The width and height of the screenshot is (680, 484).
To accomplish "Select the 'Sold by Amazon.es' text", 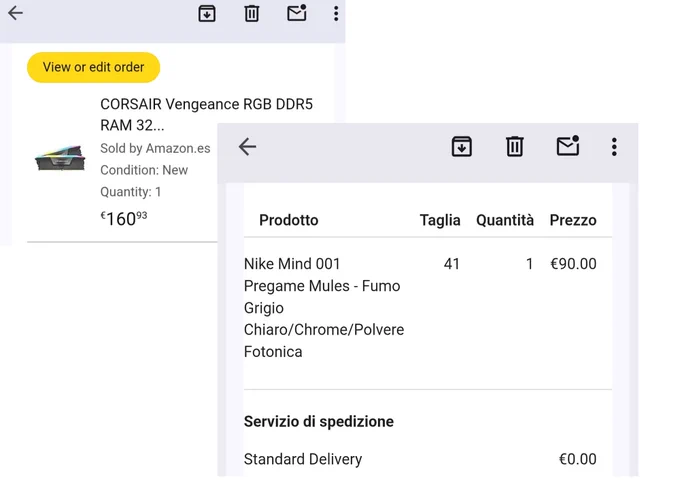I will pyautogui.click(x=155, y=148).
